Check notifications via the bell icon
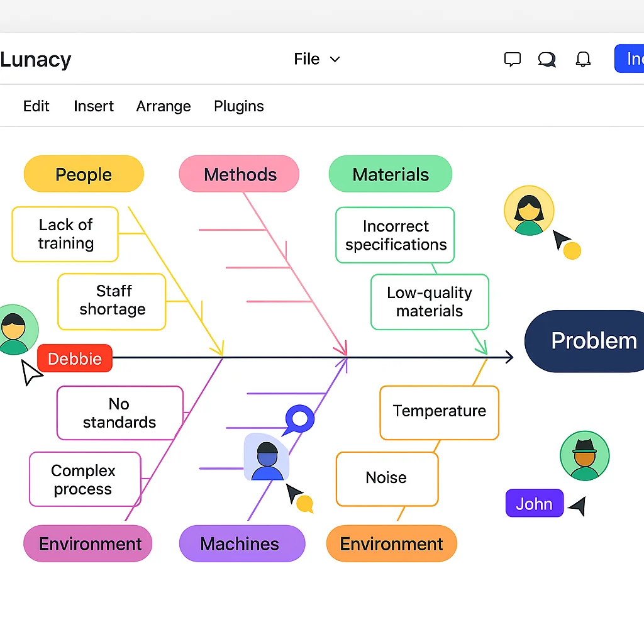Screen dimensions: 644x644 [x=583, y=58]
